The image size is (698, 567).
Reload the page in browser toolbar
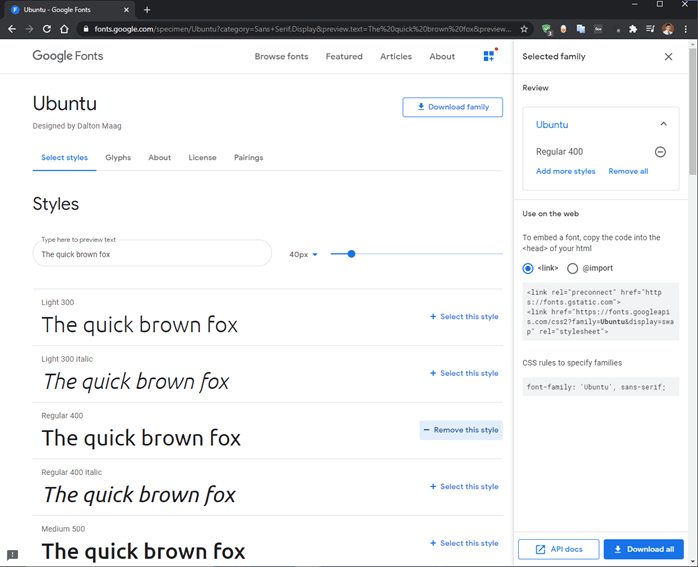tap(46, 29)
